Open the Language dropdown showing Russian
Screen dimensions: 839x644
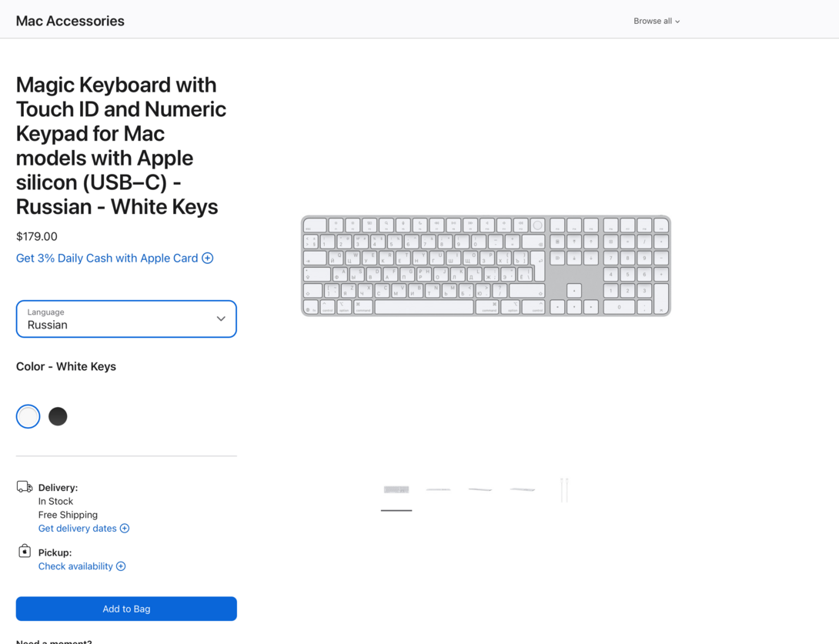pyautogui.click(x=126, y=319)
